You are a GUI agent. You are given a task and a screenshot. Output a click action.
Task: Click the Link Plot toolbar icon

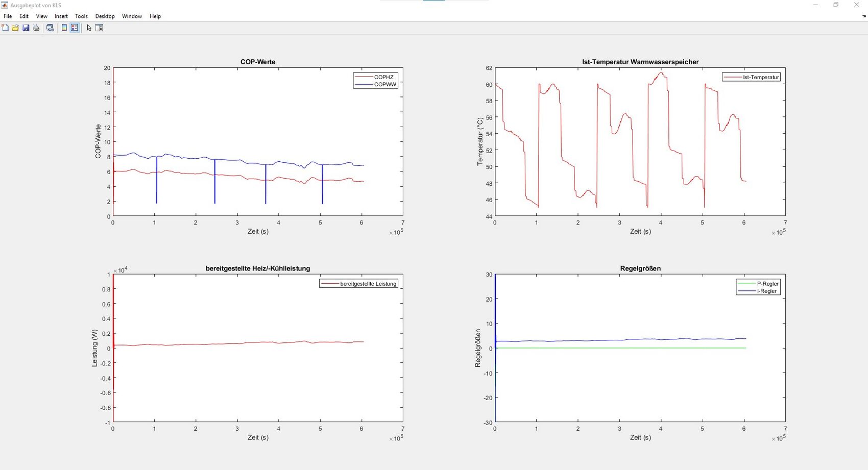50,28
